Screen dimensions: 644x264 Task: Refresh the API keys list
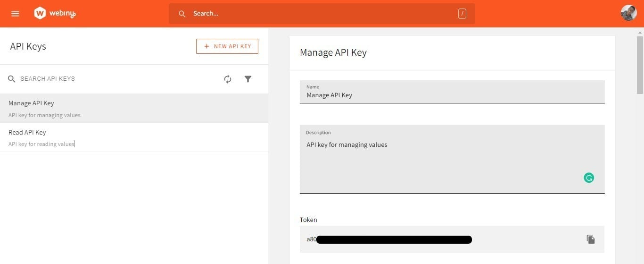pos(228,79)
